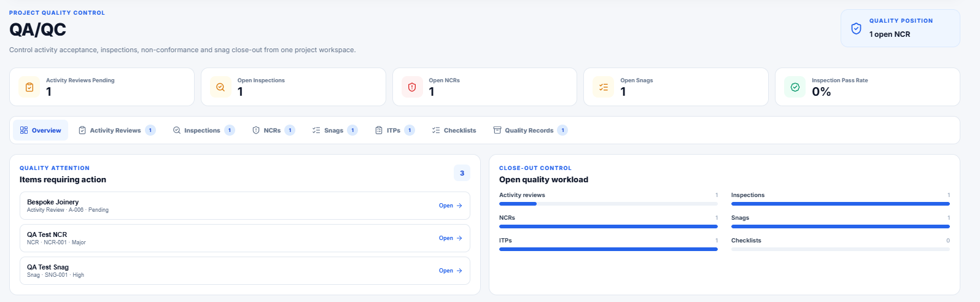Click the items requiring action count badge 3
This screenshot has height=302, width=980.
click(462, 173)
